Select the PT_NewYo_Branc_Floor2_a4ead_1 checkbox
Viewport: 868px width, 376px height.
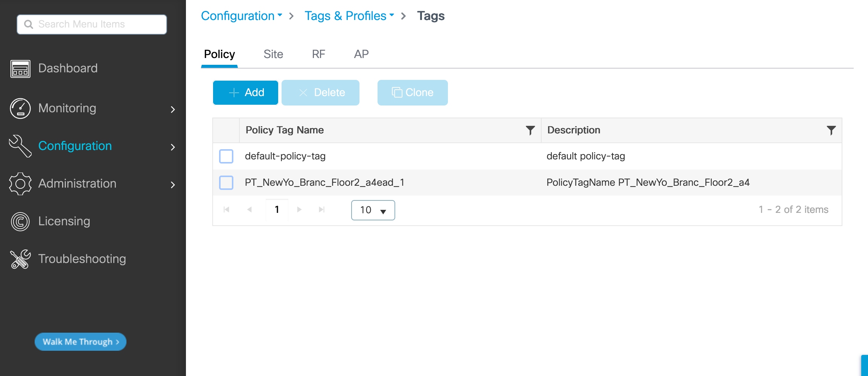pos(226,183)
